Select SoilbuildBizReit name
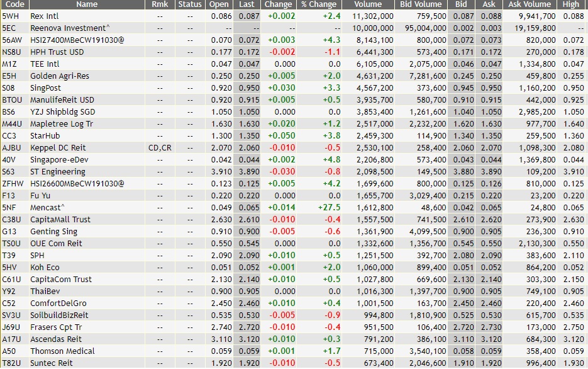The image size is (588, 369). [x=59, y=315]
